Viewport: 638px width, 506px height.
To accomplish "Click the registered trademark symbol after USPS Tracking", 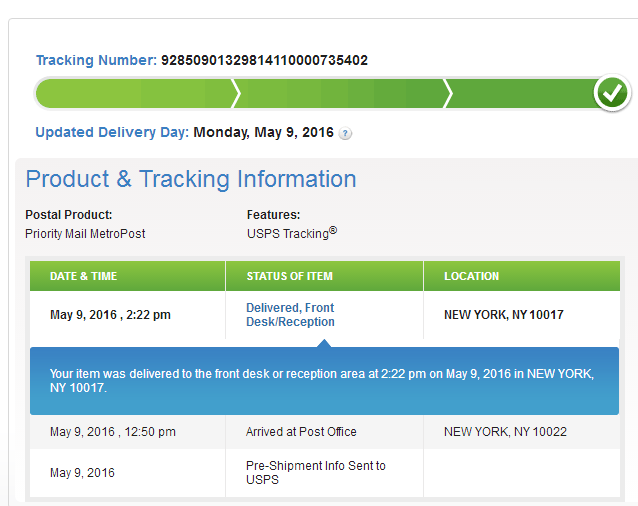I will (x=333, y=230).
